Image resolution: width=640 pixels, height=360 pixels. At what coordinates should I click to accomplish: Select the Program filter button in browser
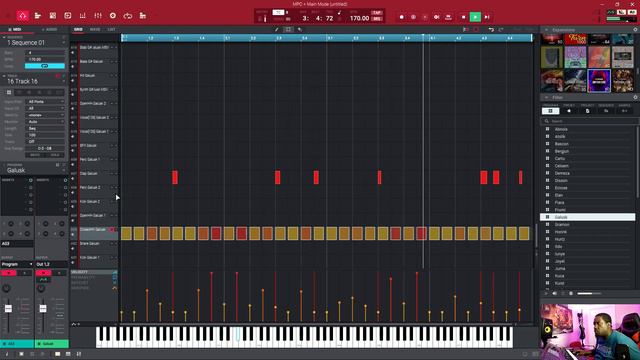pyautogui.click(x=550, y=111)
